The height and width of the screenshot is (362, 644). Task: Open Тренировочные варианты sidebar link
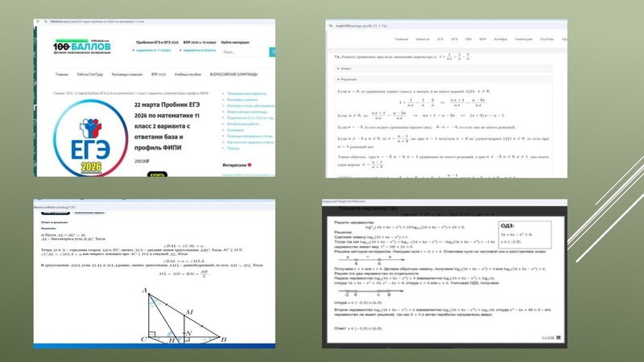click(x=246, y=93)
